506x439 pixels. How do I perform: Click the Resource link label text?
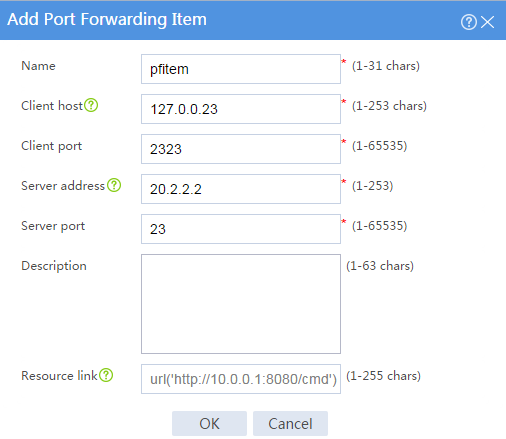[x=59, y=376]
